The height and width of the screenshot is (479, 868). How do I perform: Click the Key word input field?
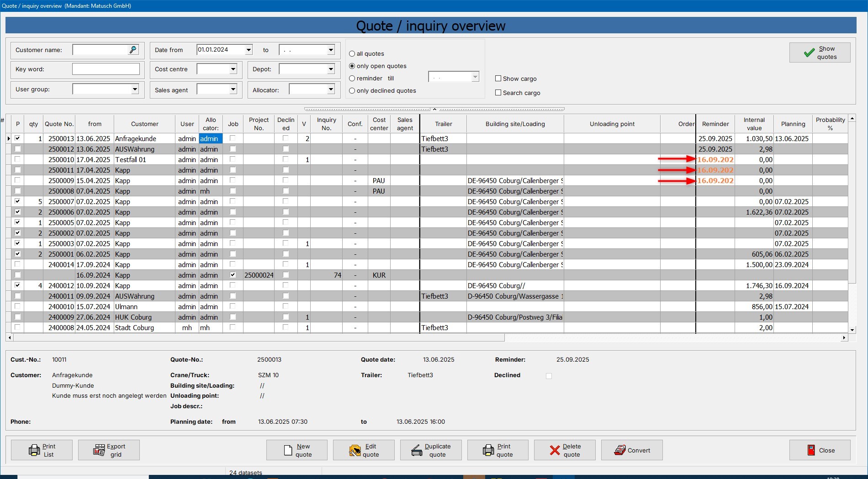pyautogui.click(x=106, y=69)
